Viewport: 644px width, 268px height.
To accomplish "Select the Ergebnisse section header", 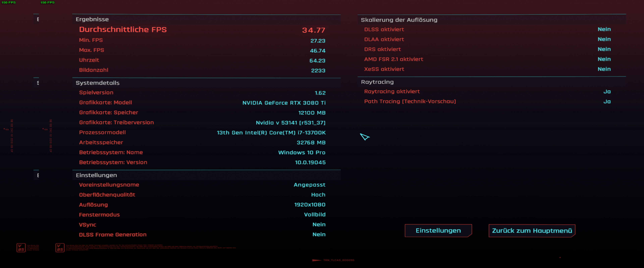I will click(x=92, y=19).
